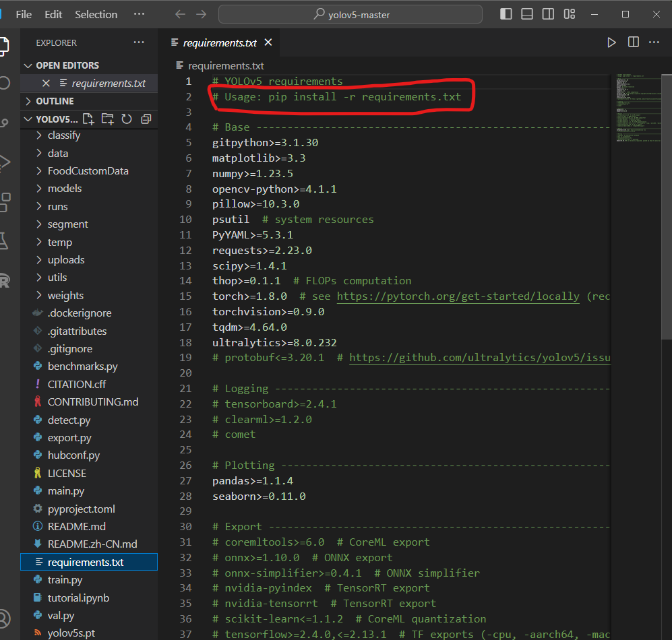This screenshot has height=640, width=672.
Task: Click the New Folder icon in explorer header
Action: (x=107, y=119)
